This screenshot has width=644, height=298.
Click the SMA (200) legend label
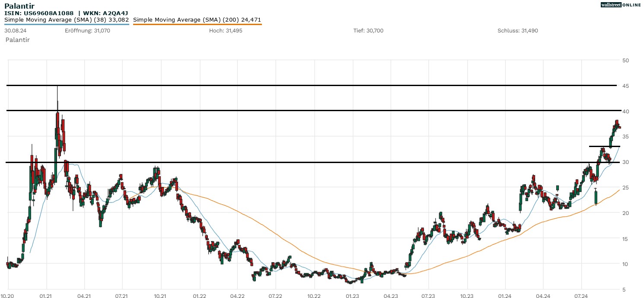click(x=197, y=20)
